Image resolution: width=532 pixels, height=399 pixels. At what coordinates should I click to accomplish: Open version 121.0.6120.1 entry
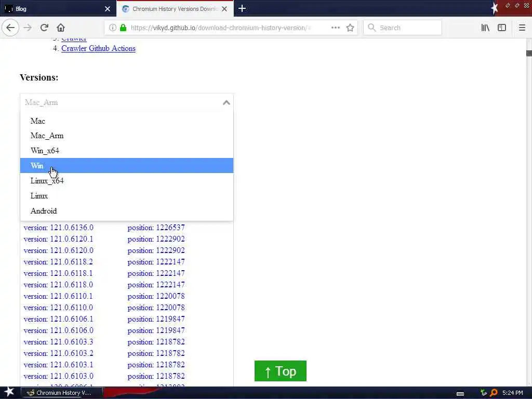click(58, 239)
